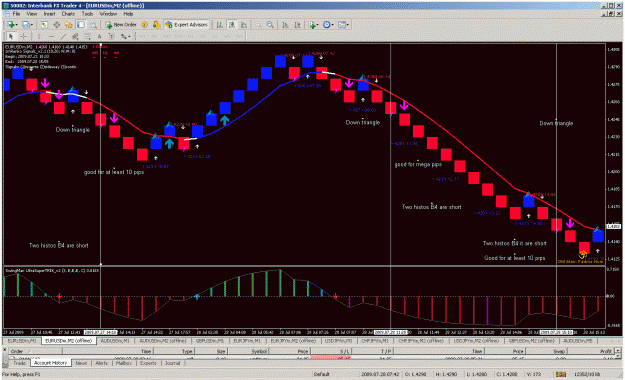Expand the Arrows tool dropdown
This screenshot has height=380, width=625.
[x=129, y=37]
